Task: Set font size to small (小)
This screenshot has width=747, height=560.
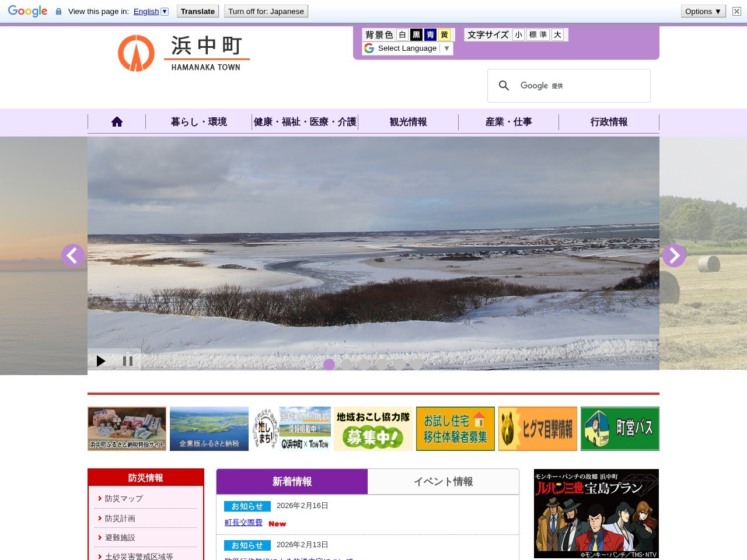Action: [518, 35]
